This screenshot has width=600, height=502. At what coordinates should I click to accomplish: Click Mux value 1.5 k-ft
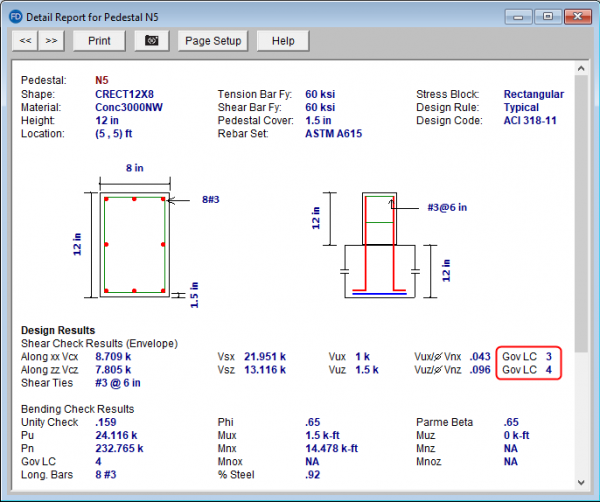tap(322, 435)
